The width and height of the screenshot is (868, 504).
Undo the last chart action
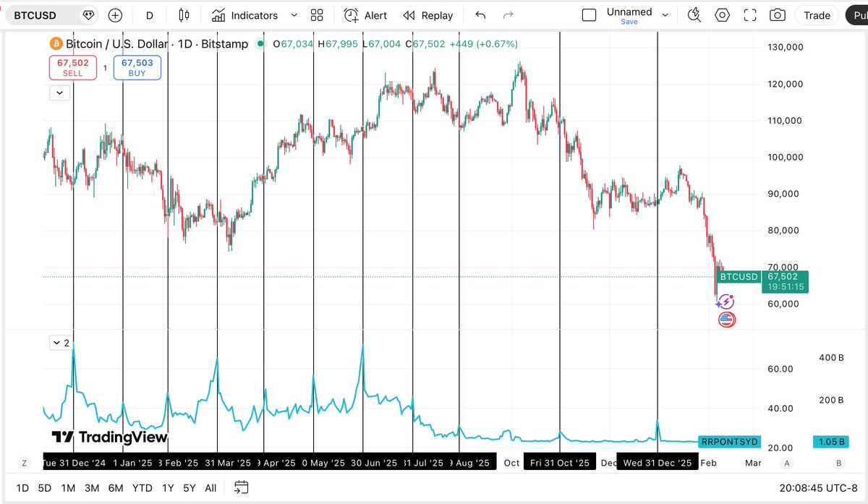(480, 15)
